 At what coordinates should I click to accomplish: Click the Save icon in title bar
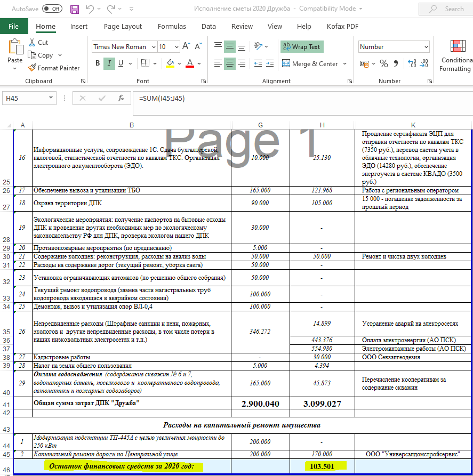(x=75, y=9)
